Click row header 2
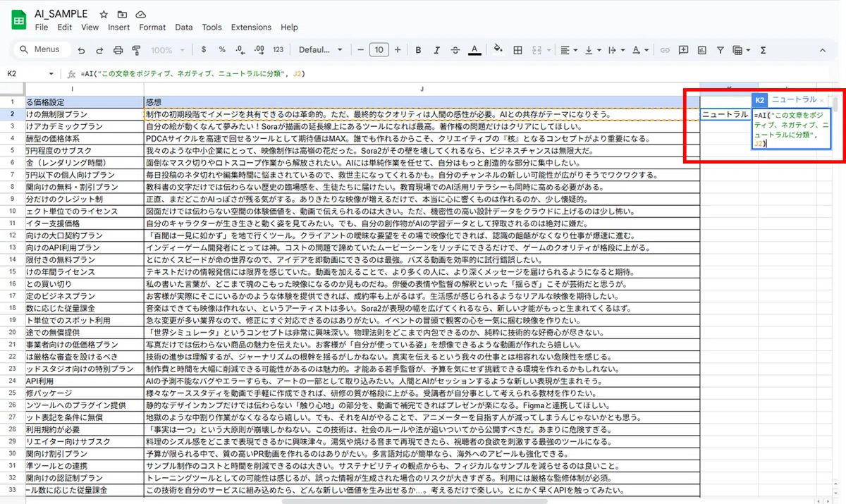Image resolution: width=846 pixels, height=504 pixels. point(12,113)
